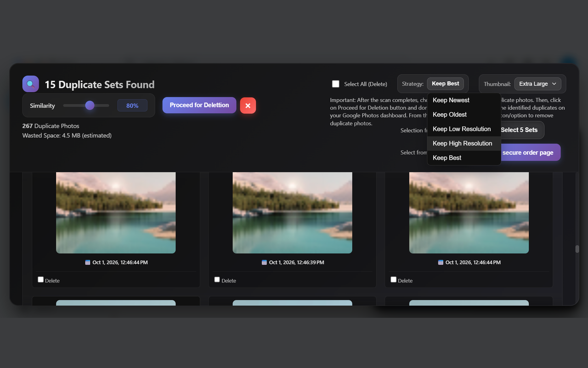This screenshot has height=368, width=588.
Task: Pick Keep Low Resolution in the menu
Action: tap(464, 129)
